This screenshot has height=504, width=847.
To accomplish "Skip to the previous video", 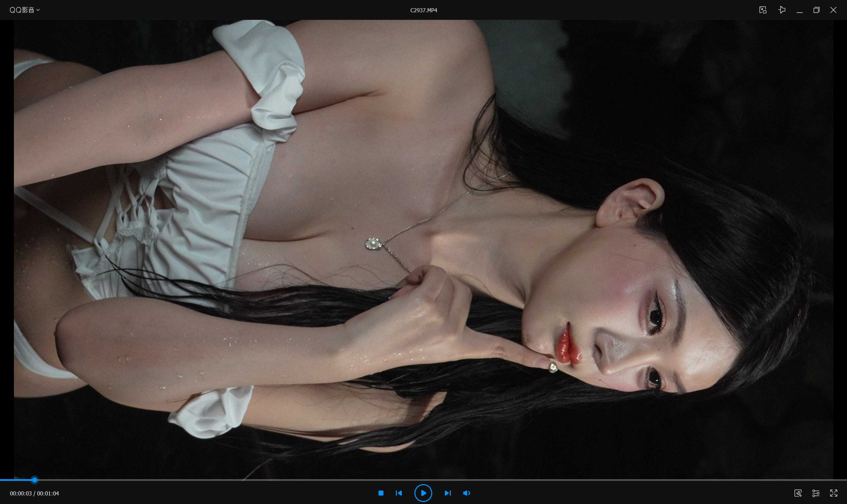I will click(399, 493).
